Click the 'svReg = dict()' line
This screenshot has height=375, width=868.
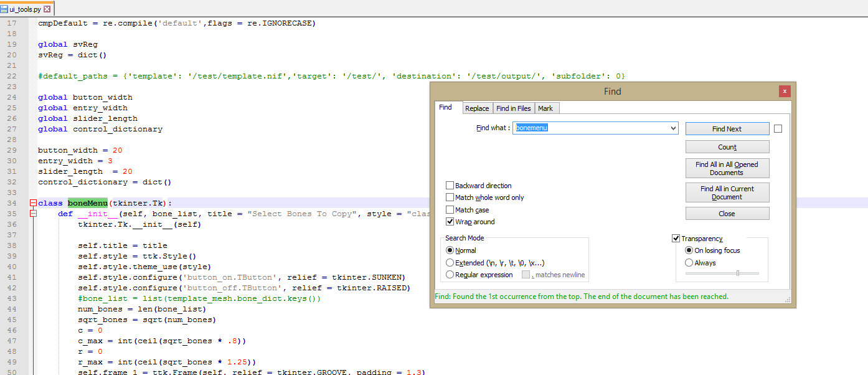point(73,55)
